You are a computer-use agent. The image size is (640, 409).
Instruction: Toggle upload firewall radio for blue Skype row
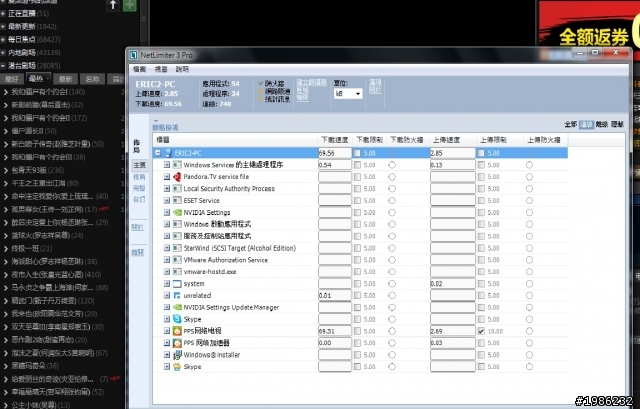(x=529, y=319)
